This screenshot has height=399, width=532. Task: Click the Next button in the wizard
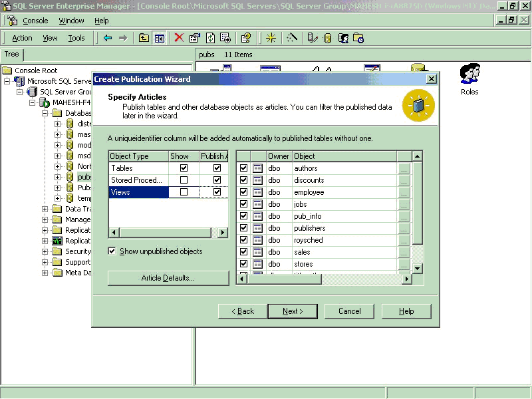(x=293, y=311)
